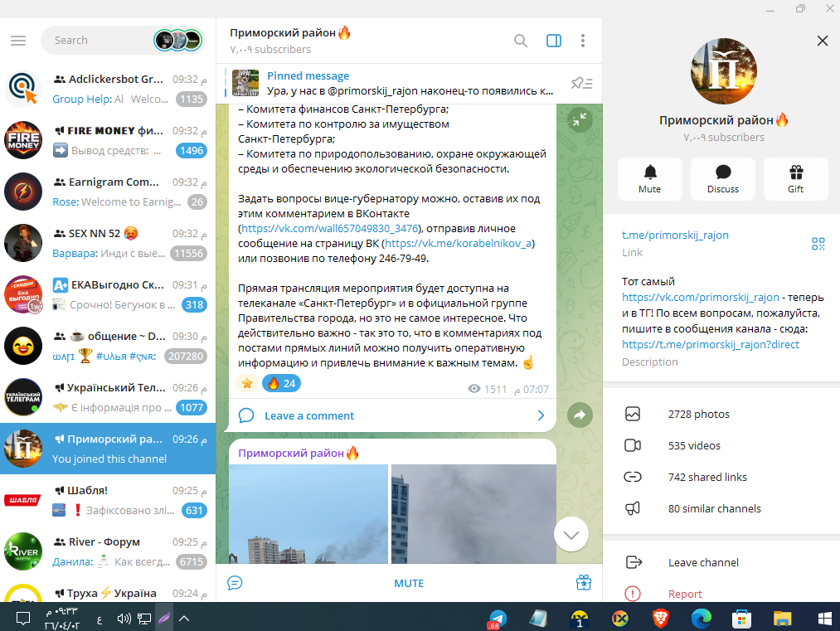This screenshot has width=840, height=631.
Task: Open right photo in the next post
Action: pyautogui.click(x=473, y=514)
